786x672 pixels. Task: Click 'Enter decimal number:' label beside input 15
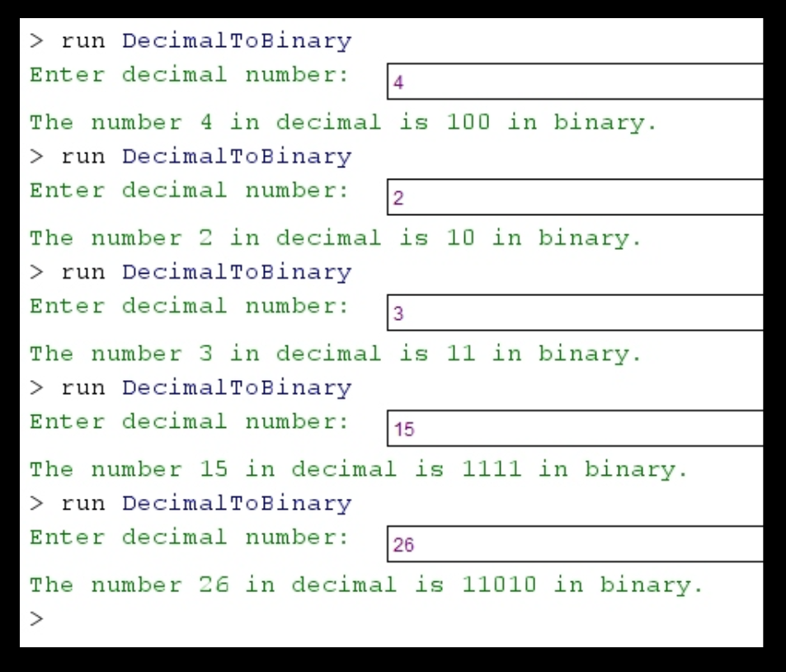coord(189,422)
